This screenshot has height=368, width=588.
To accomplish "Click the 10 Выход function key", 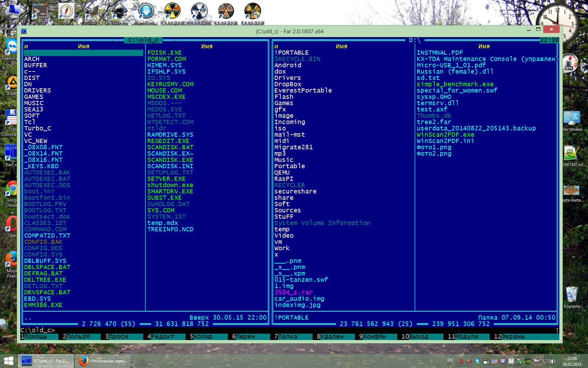I will 422,336.
